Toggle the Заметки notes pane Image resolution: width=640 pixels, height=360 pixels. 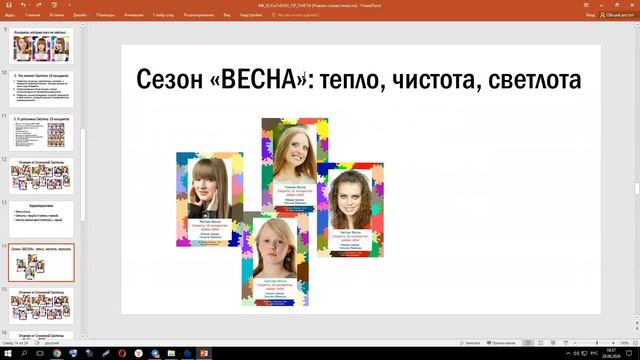tap(470, 343)
